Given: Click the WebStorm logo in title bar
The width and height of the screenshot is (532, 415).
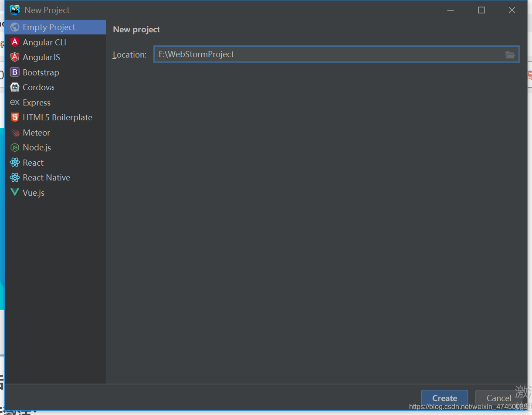Looking at the screenshot, I should tap(15, 10).
